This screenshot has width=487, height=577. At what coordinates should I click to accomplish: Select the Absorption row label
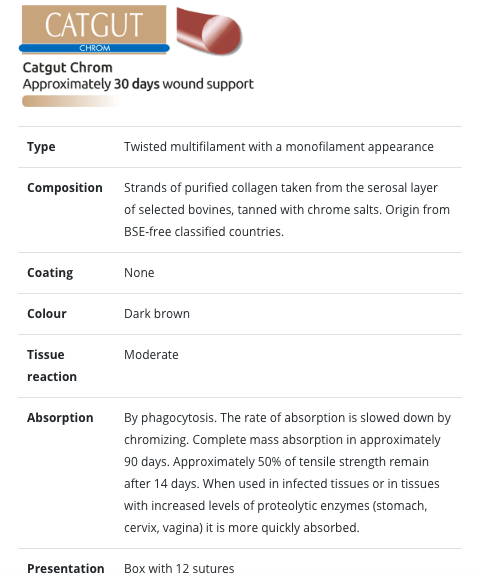[60, 418]
